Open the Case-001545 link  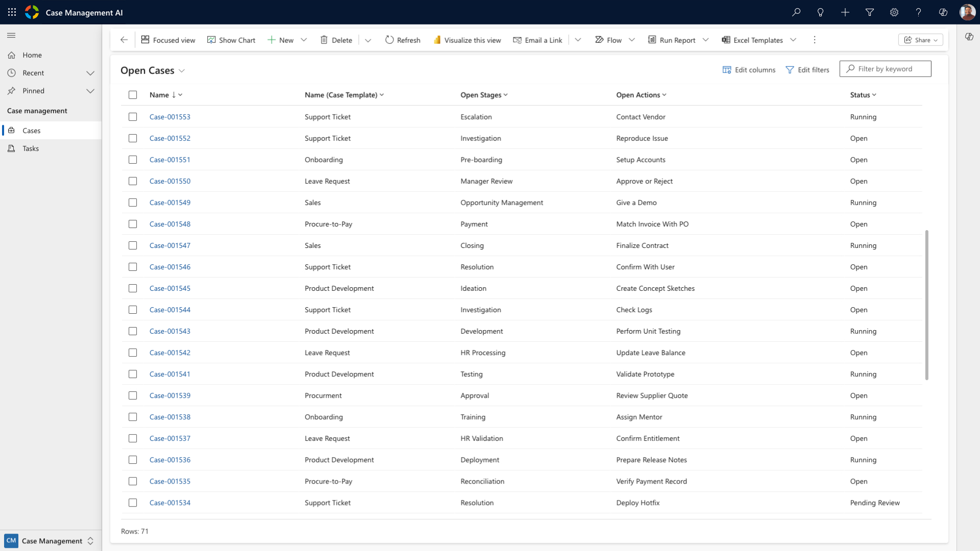pyautogui.click(x=169, y=288)
